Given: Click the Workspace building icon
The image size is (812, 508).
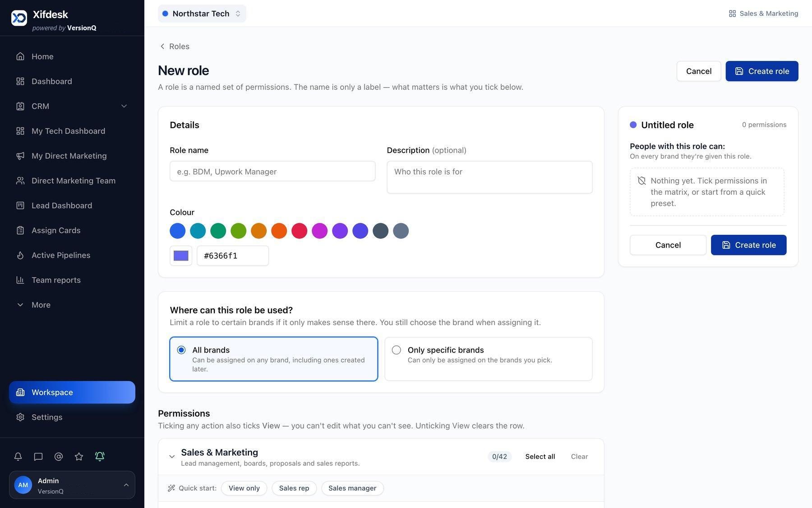Looking at the screenshot, I should [x=20, y=392].
